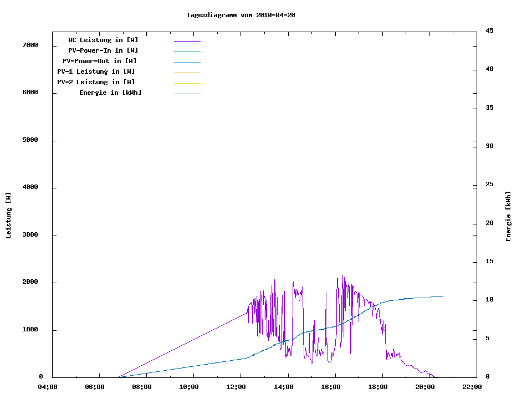Select the AC Leistung legend label

[x=103, y=40]
